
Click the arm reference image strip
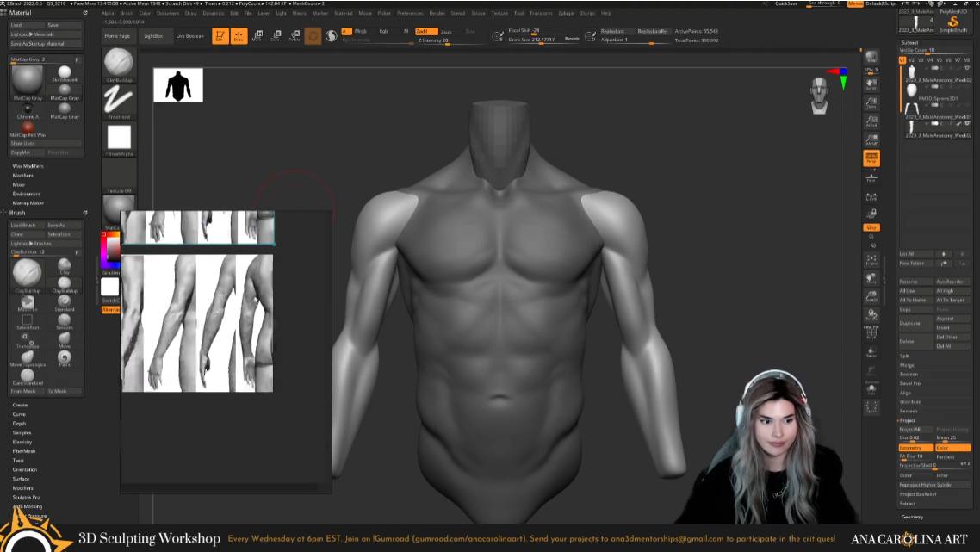tap(197, 323)
